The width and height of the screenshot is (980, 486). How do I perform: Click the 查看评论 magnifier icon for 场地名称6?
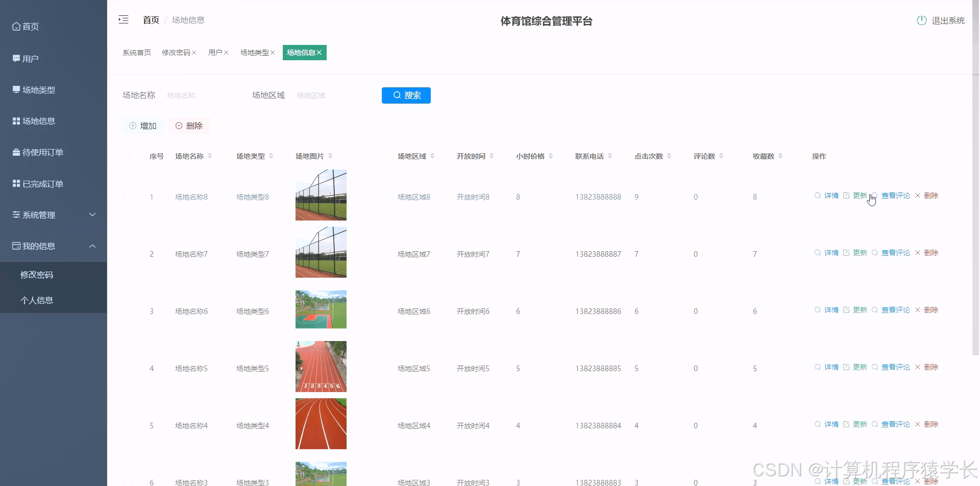click(x=875, y=310)
